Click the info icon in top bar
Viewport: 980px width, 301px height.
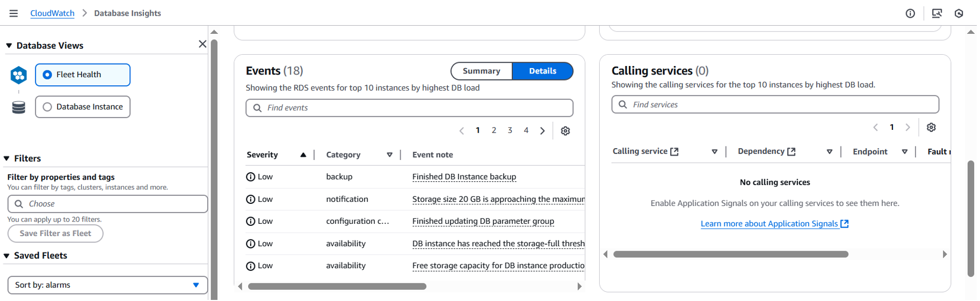(x=910, y=13)
